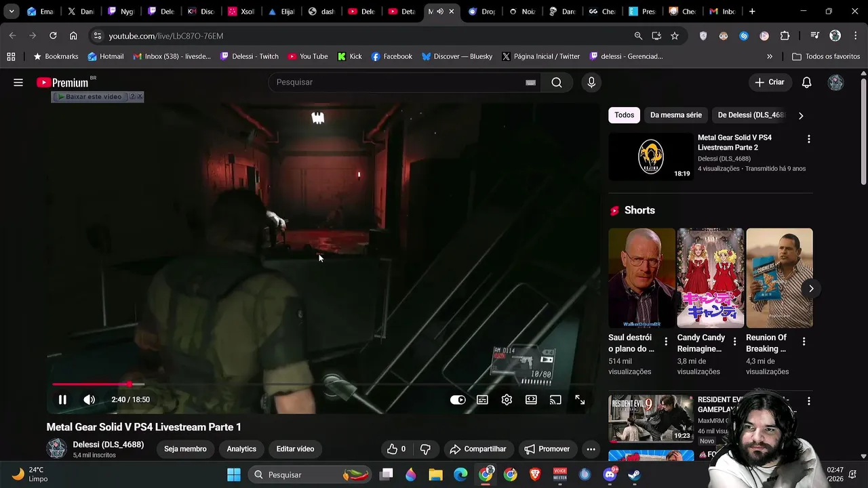This screenshot has width=868, height=488.
Task: Toggle subtitles/closed captions in the player
Action: (482, 400)
